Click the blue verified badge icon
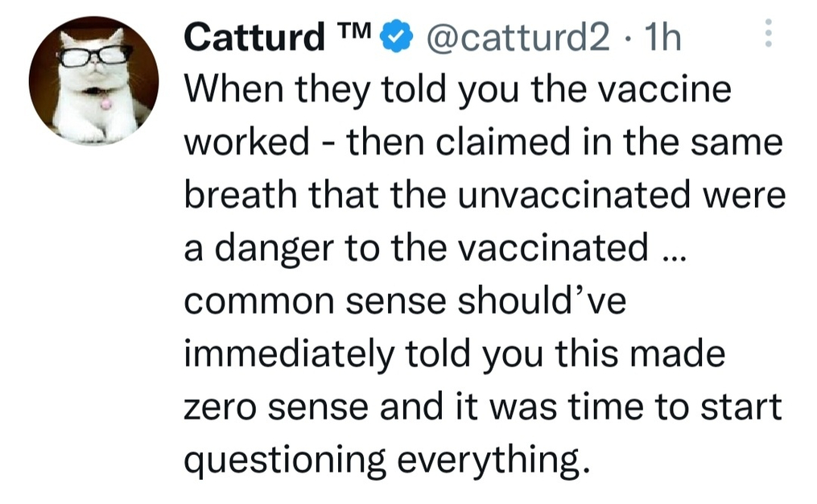 tap(397, 37)
